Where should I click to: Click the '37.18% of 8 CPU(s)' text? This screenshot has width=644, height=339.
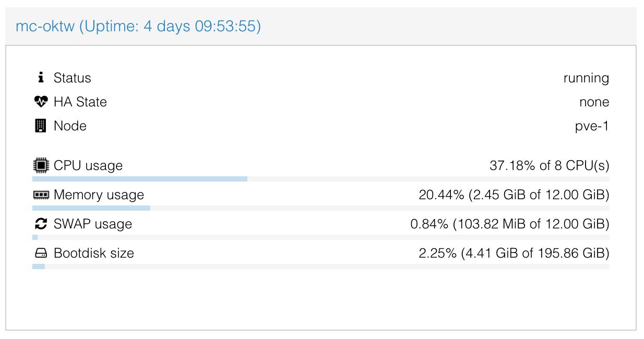[x=550, y=166]
